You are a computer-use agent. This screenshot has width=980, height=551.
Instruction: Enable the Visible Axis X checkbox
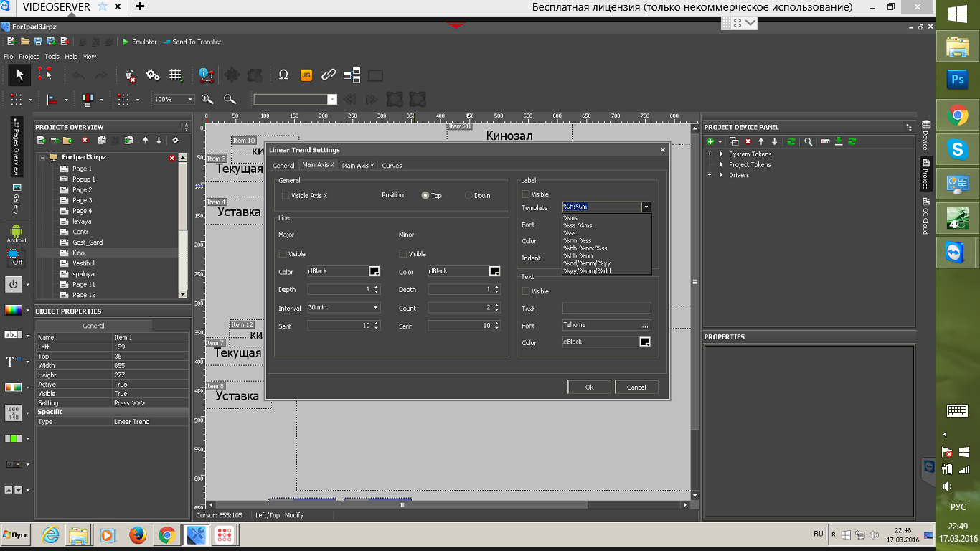(x=286, y=195)
